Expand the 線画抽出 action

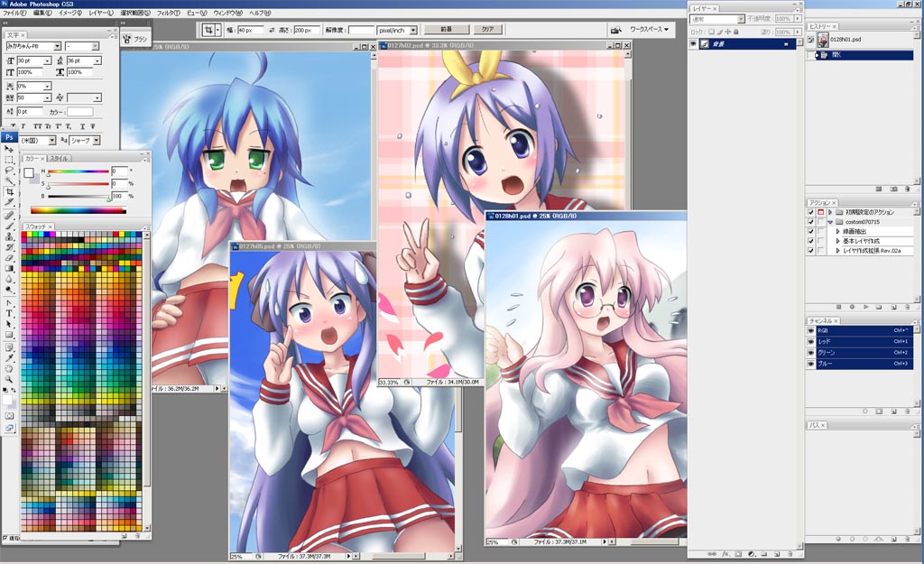coord(838,232)
